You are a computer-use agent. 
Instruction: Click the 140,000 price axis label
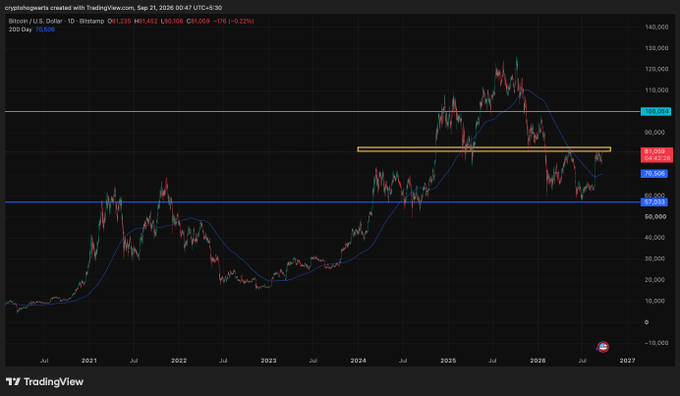coord(657,27)
